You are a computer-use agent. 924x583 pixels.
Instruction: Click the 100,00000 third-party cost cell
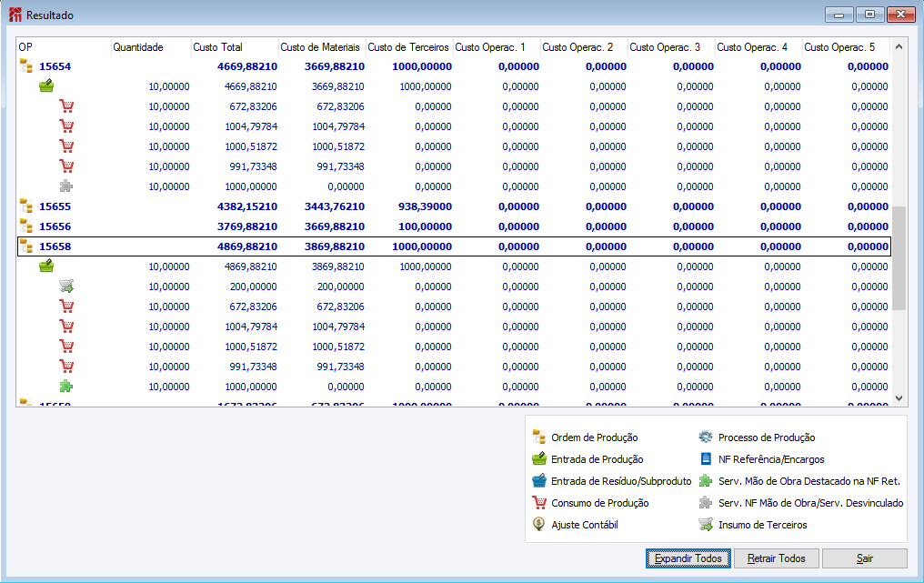coord(425,227)
